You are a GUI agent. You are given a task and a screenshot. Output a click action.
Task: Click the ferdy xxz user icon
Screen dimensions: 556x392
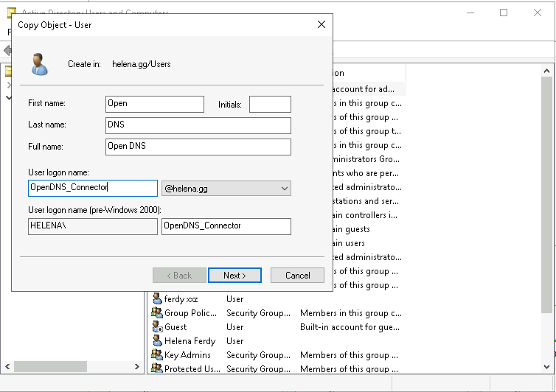click(x=157, y=299)
